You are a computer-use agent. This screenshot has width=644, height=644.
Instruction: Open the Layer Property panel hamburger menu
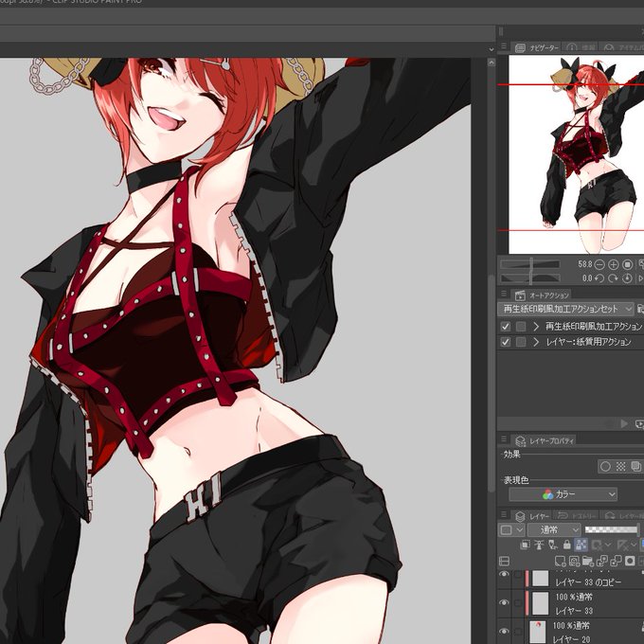[504, 439]
